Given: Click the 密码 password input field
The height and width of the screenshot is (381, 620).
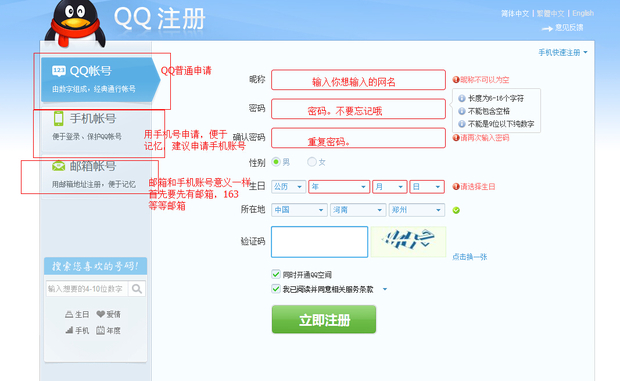Looking at the screenshot, I should [358, 109].
